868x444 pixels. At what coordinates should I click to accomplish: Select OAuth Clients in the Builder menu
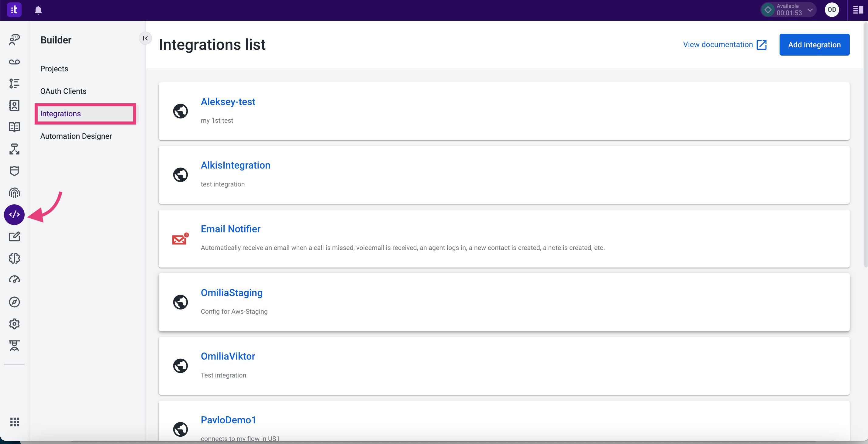63,91
